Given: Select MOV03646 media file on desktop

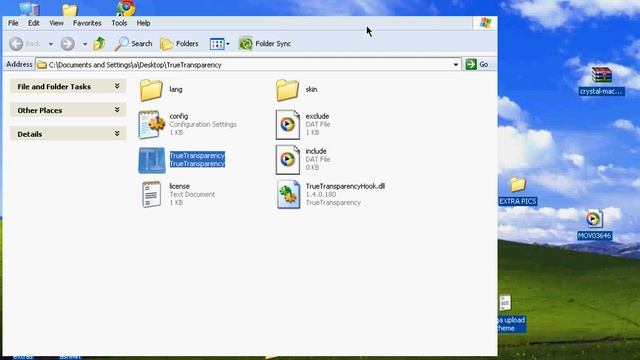Looking at the screenshot, I should pos(594,224).
